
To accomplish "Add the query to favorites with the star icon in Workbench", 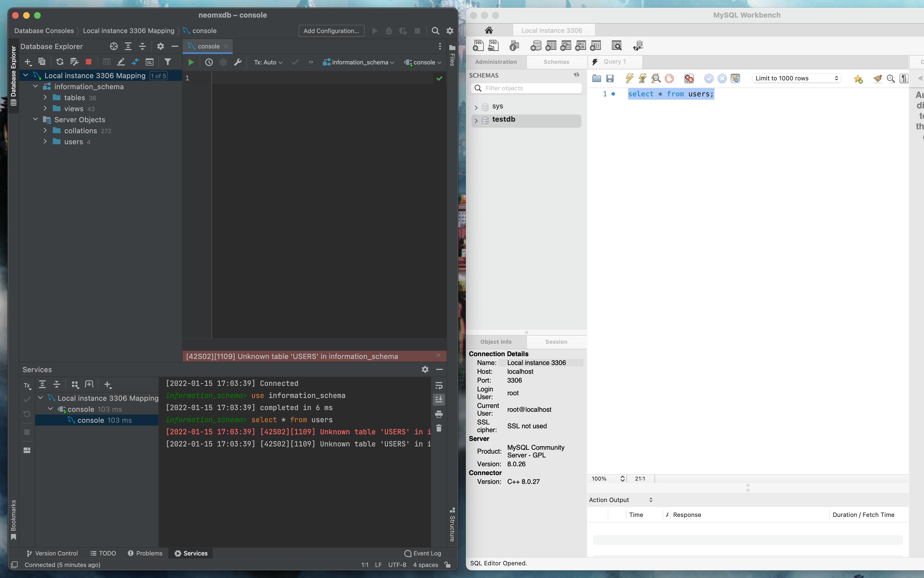I will coord(858,79).
